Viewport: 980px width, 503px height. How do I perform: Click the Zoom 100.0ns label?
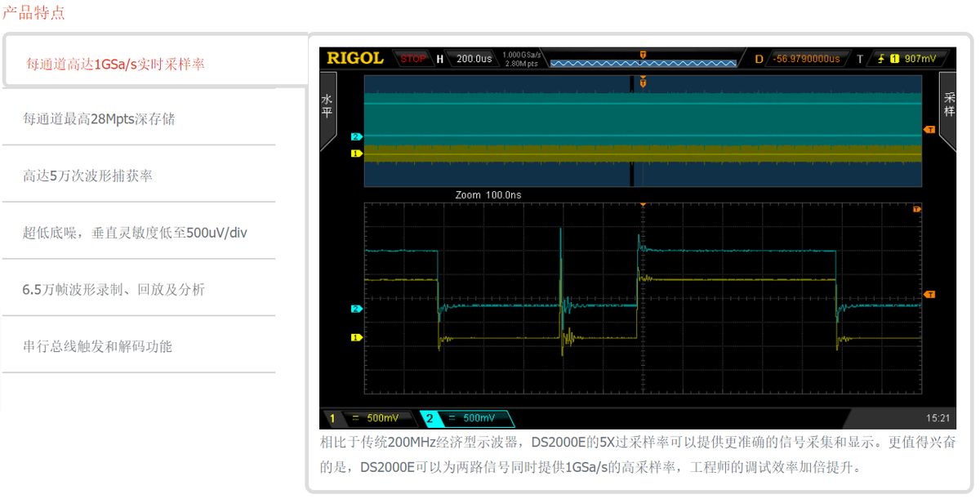click(x=488, y=195)
